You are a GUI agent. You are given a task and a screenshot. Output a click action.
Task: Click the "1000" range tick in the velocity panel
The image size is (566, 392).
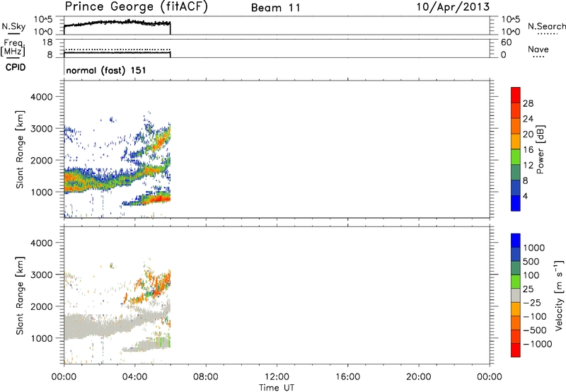[42, 338]
